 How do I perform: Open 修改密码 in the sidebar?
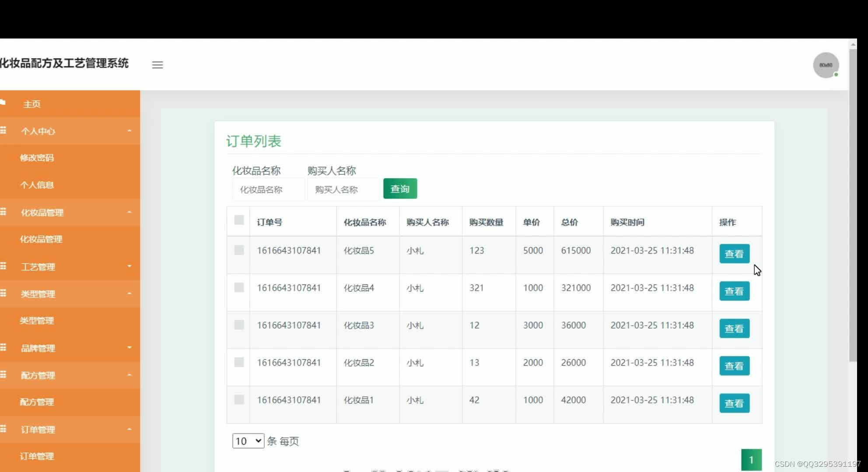[x=37, y=158]
